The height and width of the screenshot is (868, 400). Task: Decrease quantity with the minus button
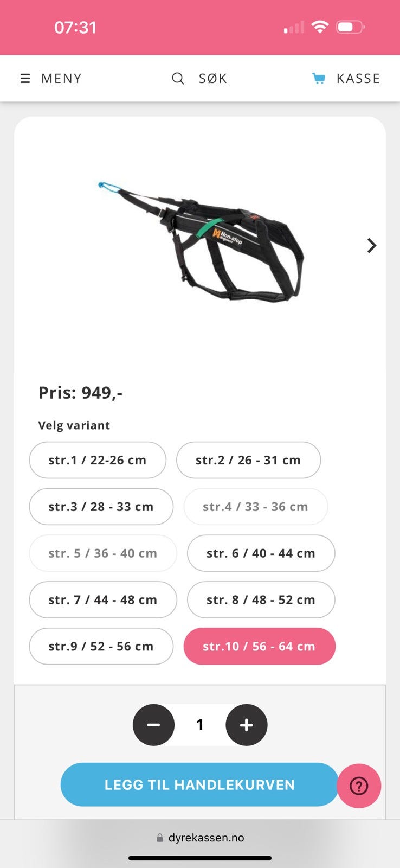tap(153, 725)
